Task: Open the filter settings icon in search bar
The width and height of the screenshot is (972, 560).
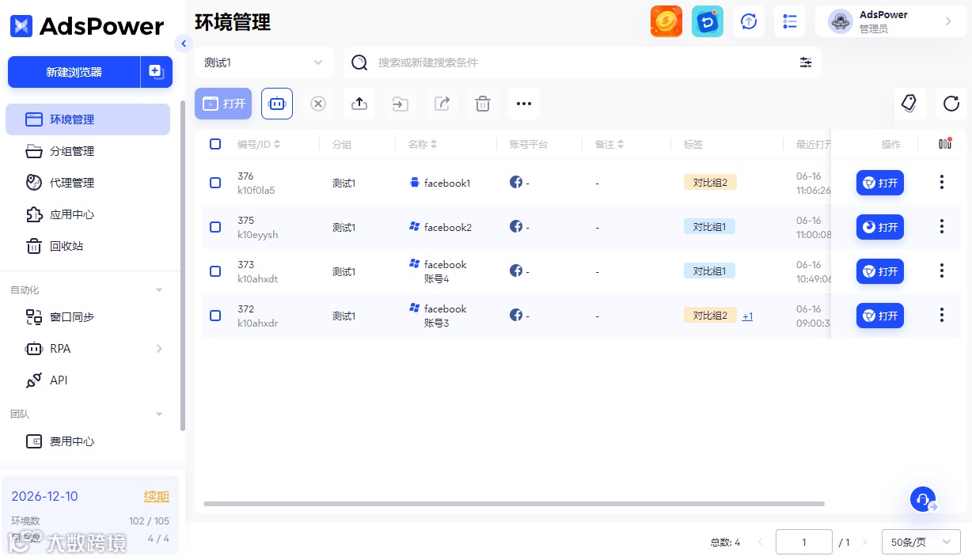Action: (806, 62)
